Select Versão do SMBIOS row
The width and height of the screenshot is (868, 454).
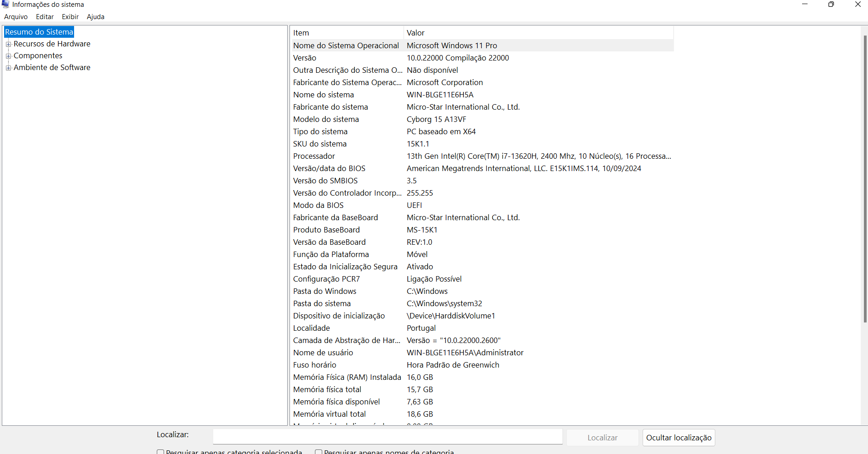pyautogui.click(x=482, y=181)
